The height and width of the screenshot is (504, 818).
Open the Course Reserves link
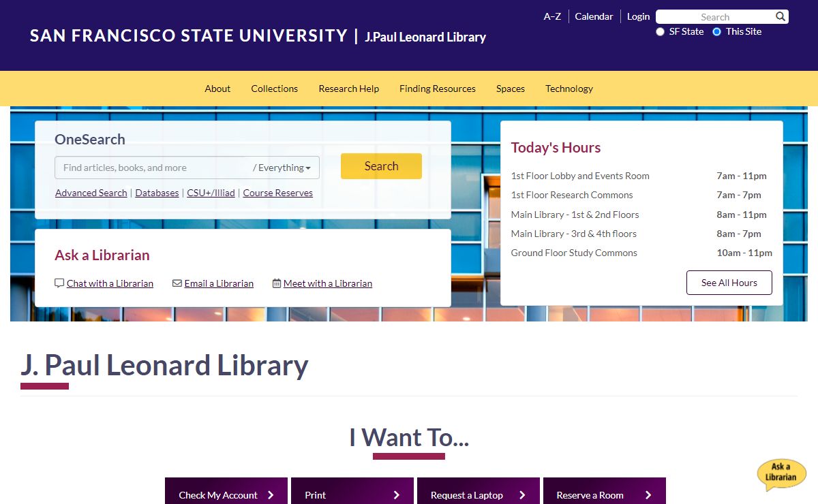pyautogui.click(x=278, y=193)
